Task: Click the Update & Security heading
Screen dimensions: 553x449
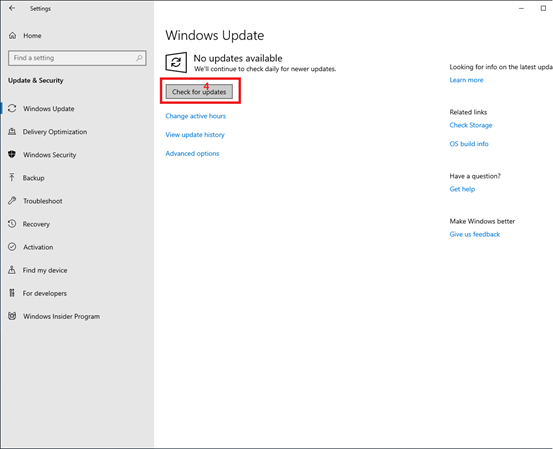Action: [x=36, y=80]
